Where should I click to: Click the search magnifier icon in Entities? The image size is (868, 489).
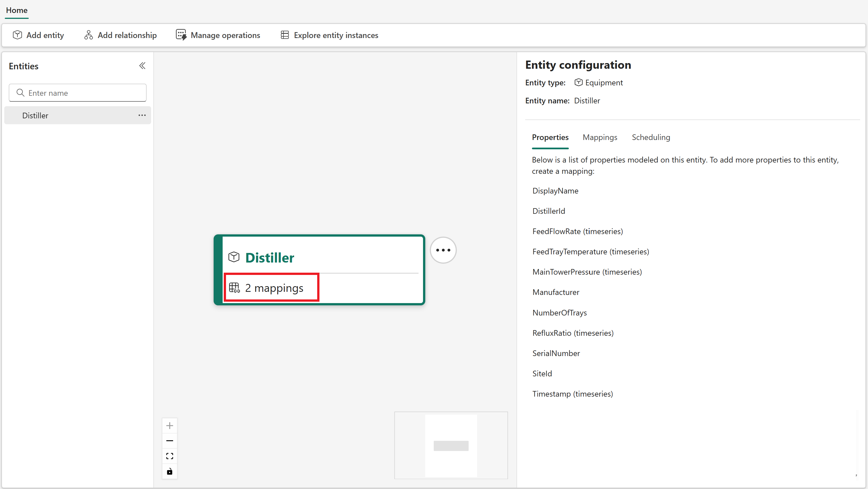tap(20, 93)
